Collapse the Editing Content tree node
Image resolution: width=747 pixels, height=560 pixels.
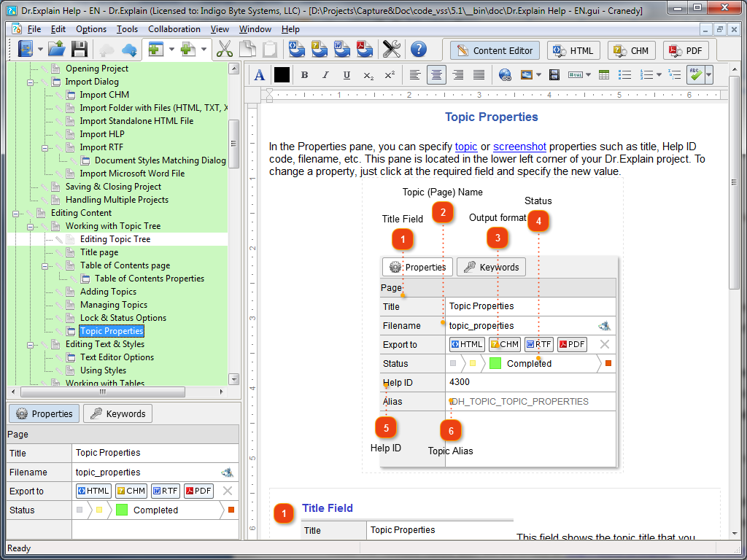coord(15,214)
